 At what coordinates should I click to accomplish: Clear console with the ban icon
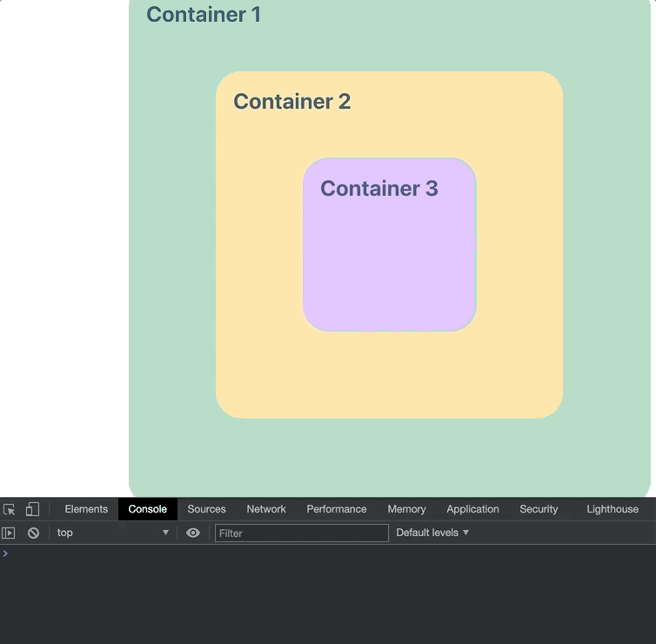[x=33, y=533]
